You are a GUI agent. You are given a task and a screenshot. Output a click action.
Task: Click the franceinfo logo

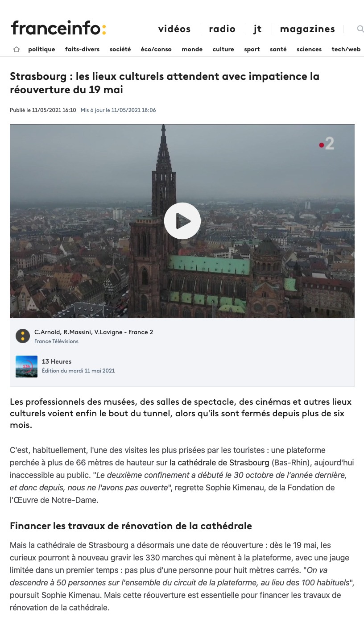(58, 28)
